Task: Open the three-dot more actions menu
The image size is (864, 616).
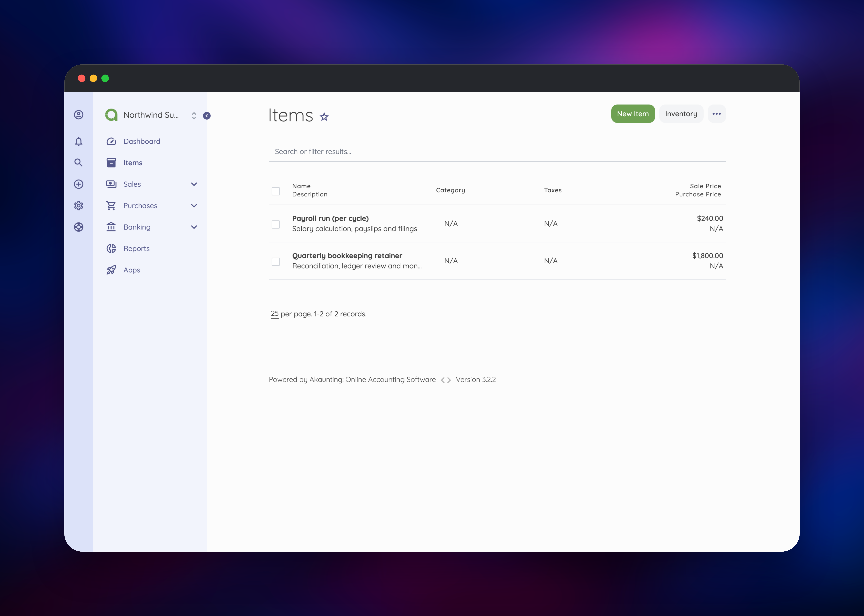Action: (717, 114)
